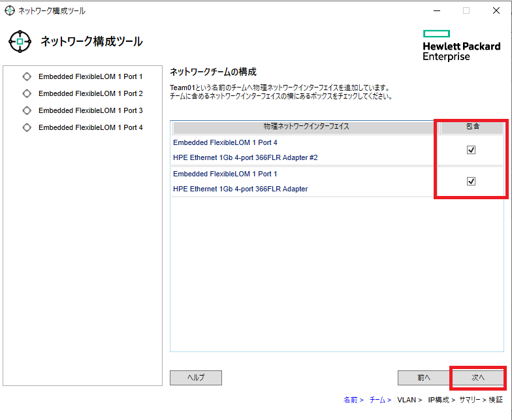Click the title bar application icon
The image size is (512, 420).
10,11
